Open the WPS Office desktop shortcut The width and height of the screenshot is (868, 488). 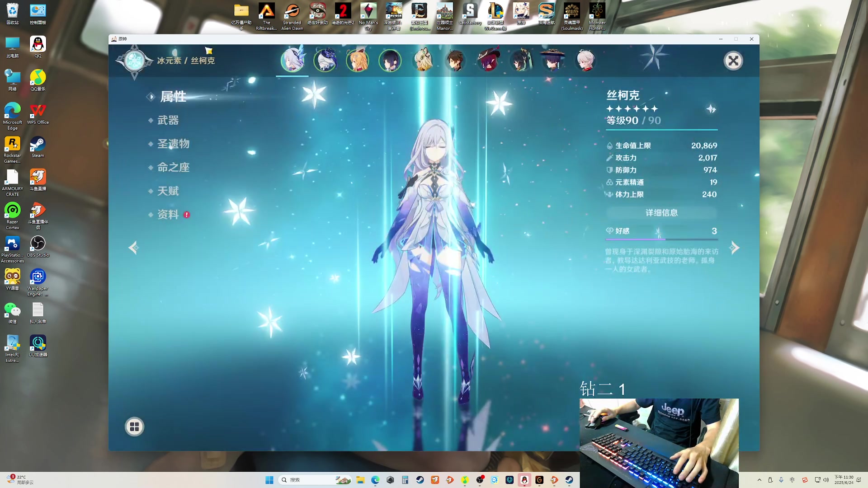[x=38, y=113]
